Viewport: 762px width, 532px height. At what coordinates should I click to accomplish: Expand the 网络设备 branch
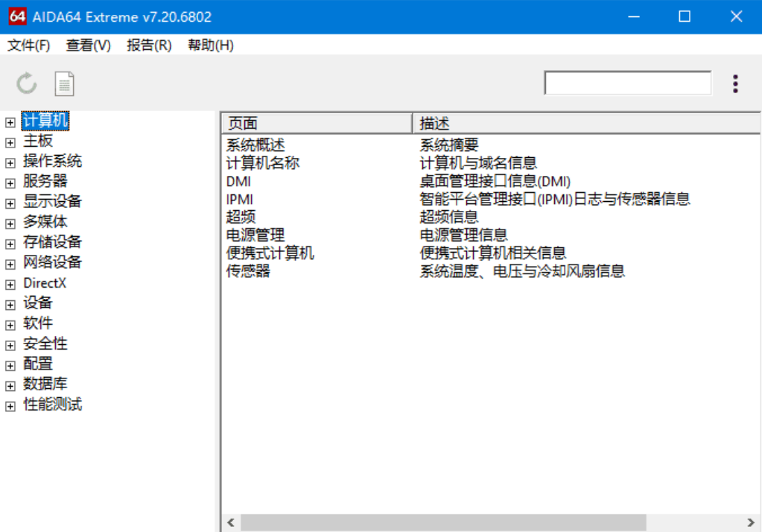point(10,262)
